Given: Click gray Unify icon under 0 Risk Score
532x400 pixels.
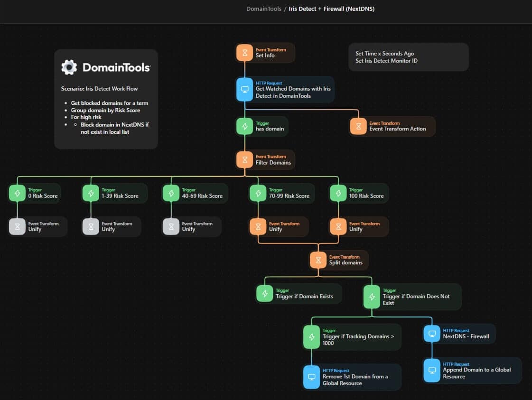Looking at the screenshot, I should [17, 227].
